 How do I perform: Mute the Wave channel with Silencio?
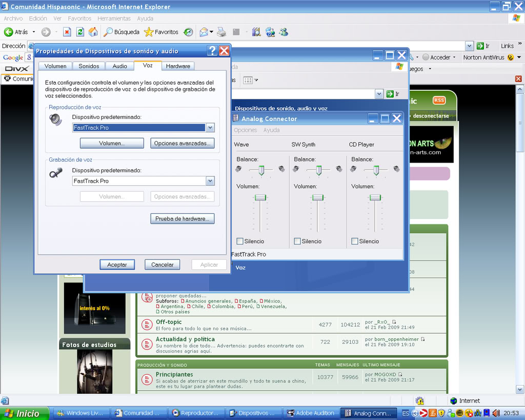tap(240, 241)
